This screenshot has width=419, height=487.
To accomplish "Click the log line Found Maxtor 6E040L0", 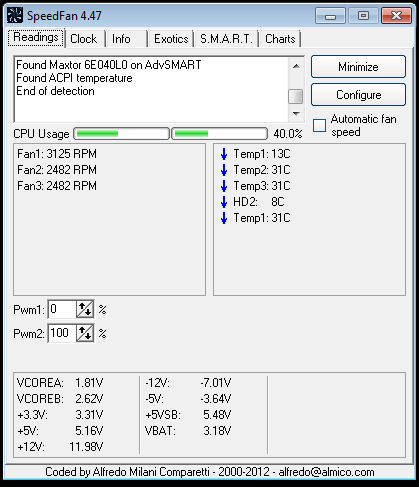I will [109, 65].
